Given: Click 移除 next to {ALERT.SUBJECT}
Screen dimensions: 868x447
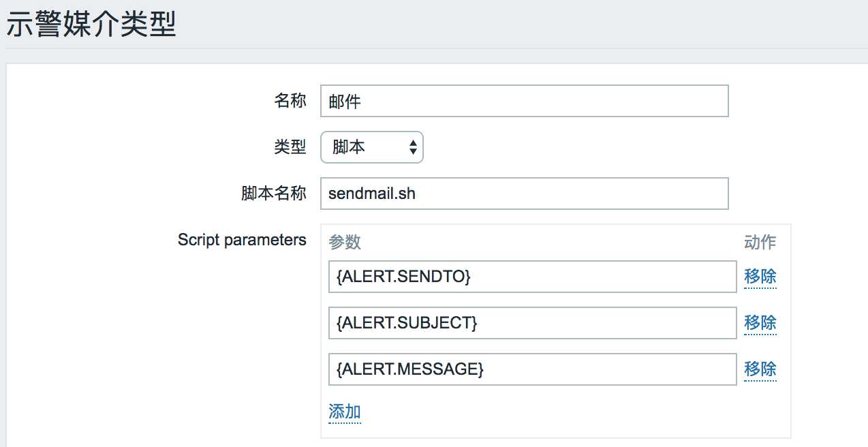Looking at the screenshot, I should tap(760, 322).
